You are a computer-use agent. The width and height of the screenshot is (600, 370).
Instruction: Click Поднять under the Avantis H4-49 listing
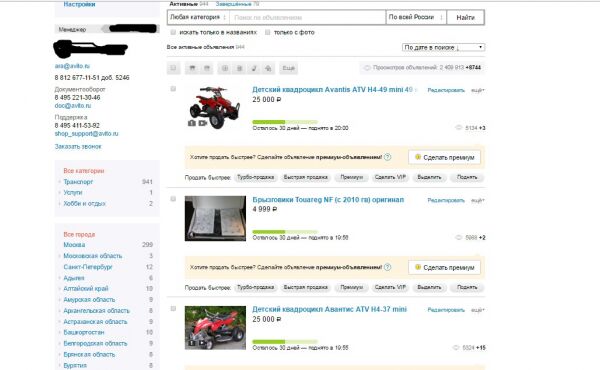click(x=467, y=177)
